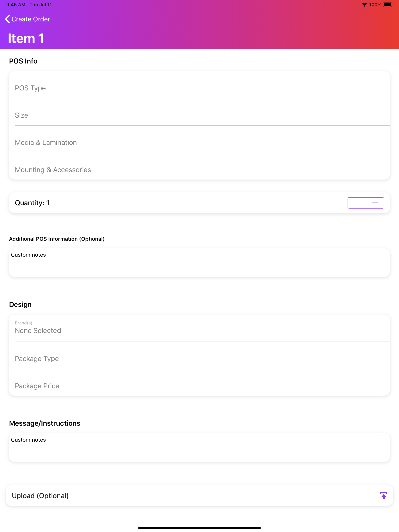Focus Additional POS Information custom notes

199,263
